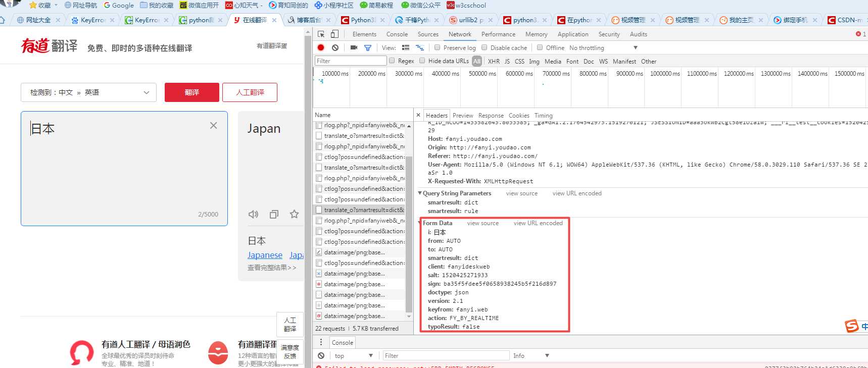The width and height of the screenshot is (868, 368).
Task: Open the console context top dropdown
Action: [354, 356]
